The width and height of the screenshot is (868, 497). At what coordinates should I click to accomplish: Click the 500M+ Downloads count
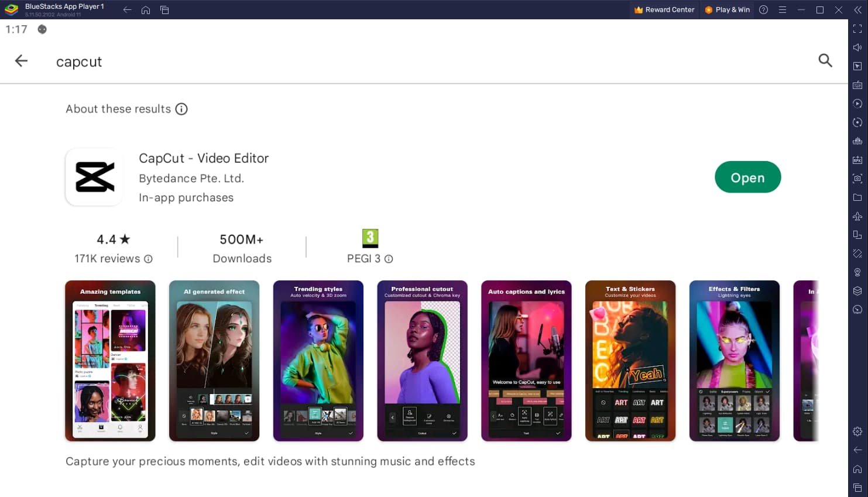(242, 249)
